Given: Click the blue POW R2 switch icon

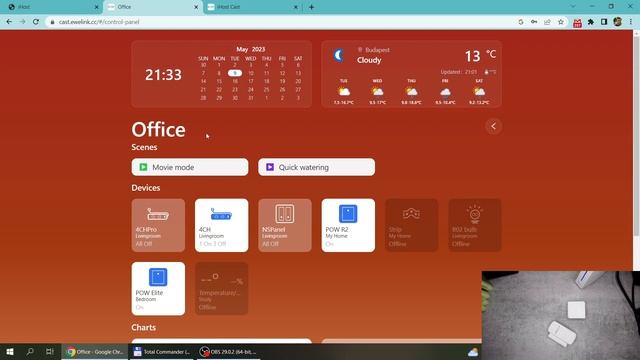Looking at the screenshot, I should coord(348,213).
